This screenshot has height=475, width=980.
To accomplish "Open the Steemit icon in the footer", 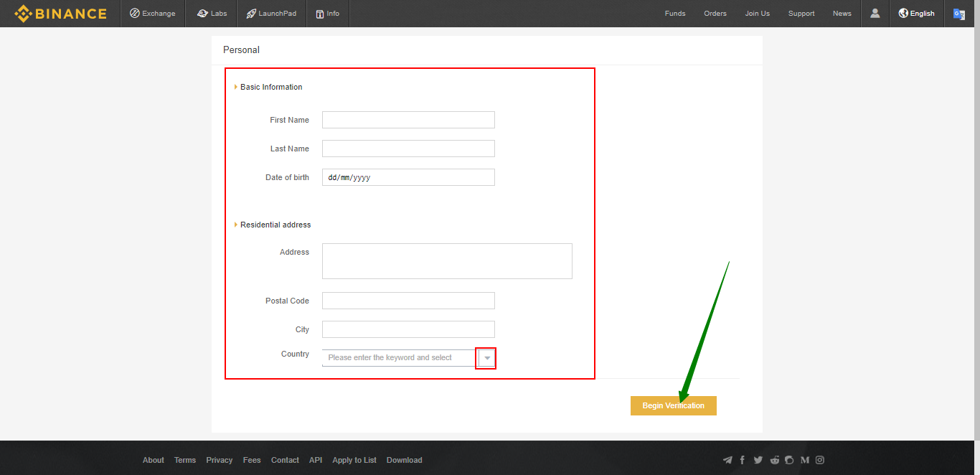I will 789,460.
